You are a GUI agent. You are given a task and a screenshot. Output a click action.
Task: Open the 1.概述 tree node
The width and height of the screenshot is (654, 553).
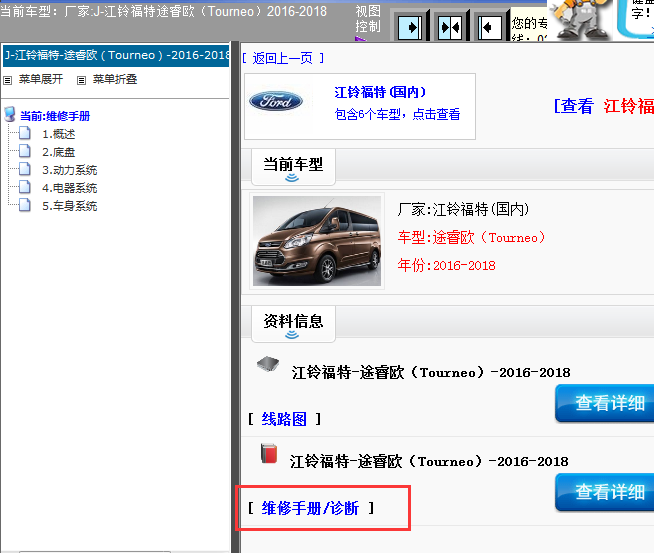(x=58, y=134)
